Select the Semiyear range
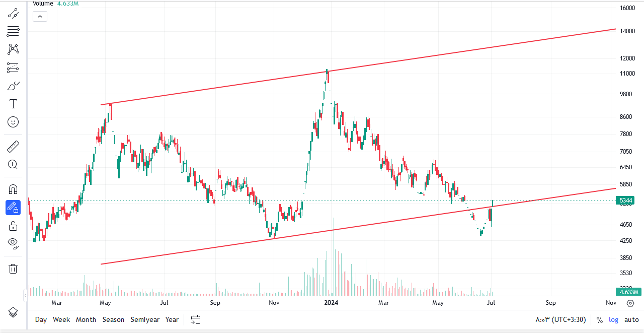 tap(145, 319)
